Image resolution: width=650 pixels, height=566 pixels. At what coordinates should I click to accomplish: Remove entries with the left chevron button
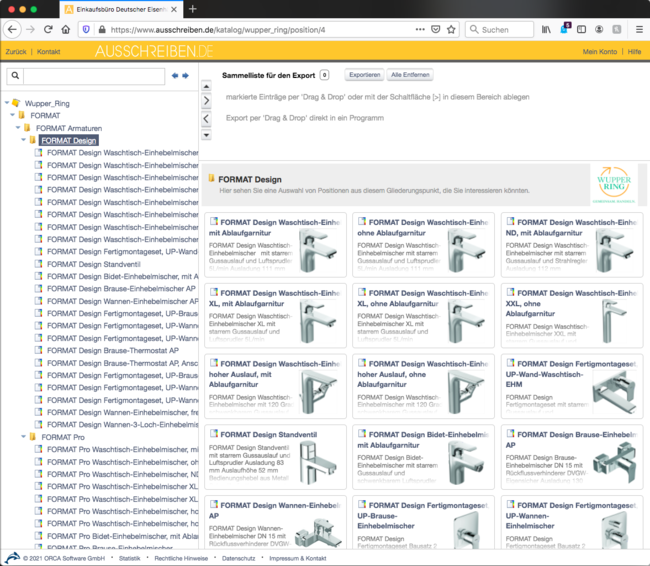(x=206, y=119)
